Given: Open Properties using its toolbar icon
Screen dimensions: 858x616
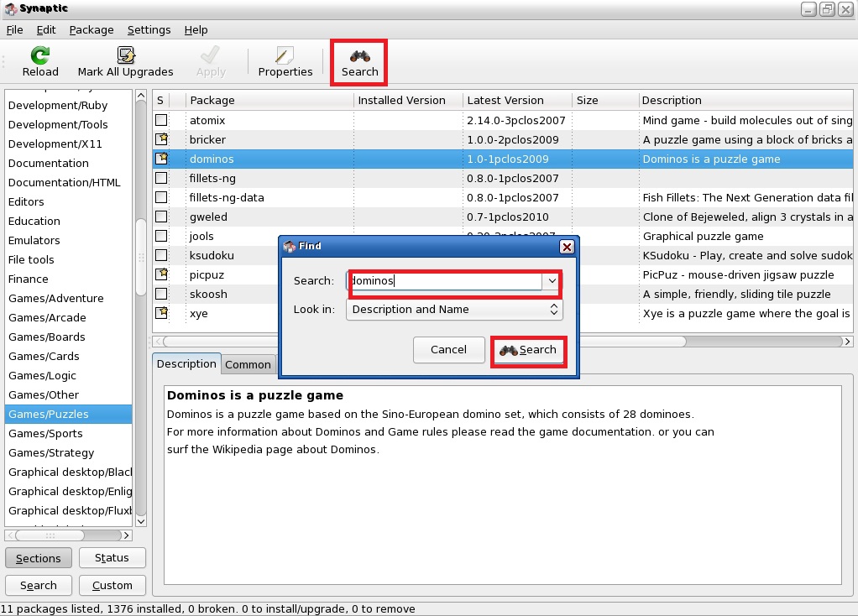Looking at the screenshot, I should click(x=285, y=55).
